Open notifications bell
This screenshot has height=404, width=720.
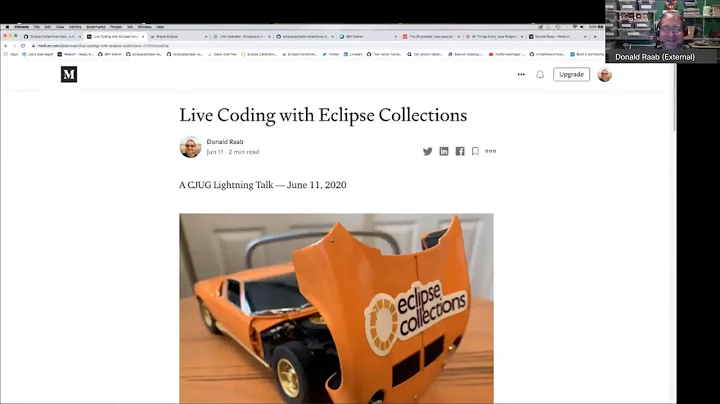540,74
